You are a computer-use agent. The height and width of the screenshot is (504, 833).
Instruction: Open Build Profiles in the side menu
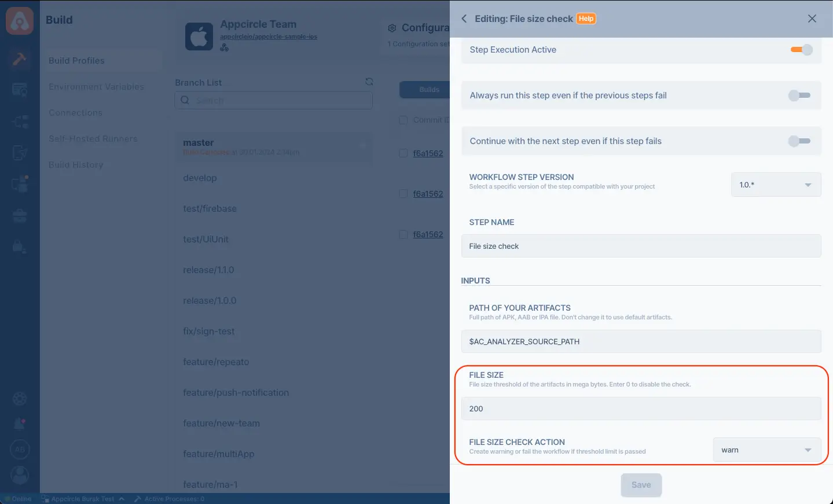pyautogui.click(x=76, y=61)
